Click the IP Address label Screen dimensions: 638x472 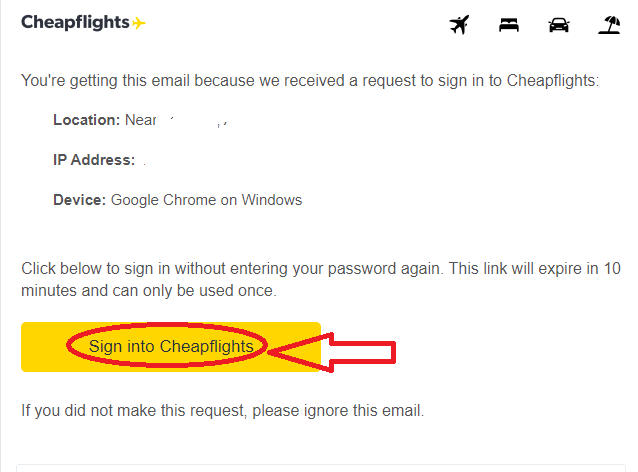[93, 160]
